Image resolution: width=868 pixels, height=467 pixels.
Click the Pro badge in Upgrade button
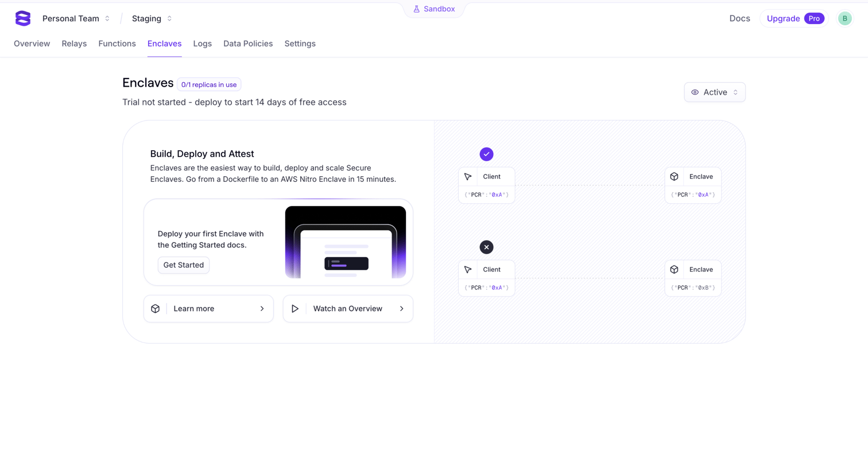click(x=814, y=18)
